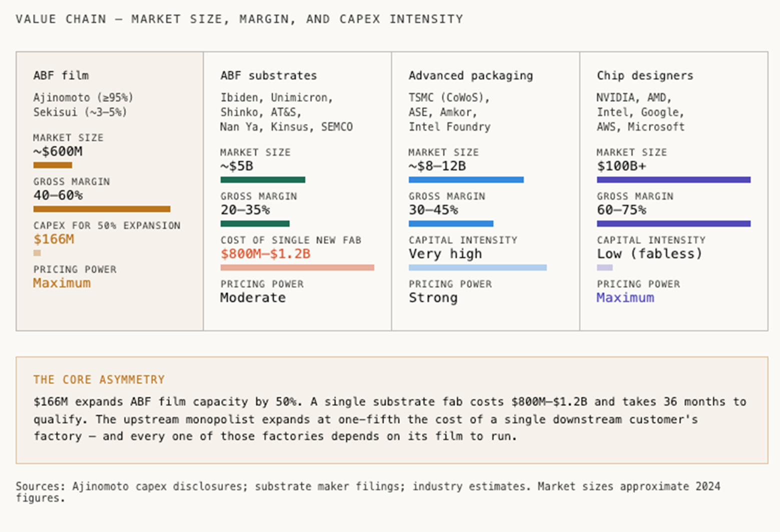Screen dimensions: 780x532
Task: Click the "Shinko, AT&S," line
Action: pyautogui.click(x=261, y=112)
